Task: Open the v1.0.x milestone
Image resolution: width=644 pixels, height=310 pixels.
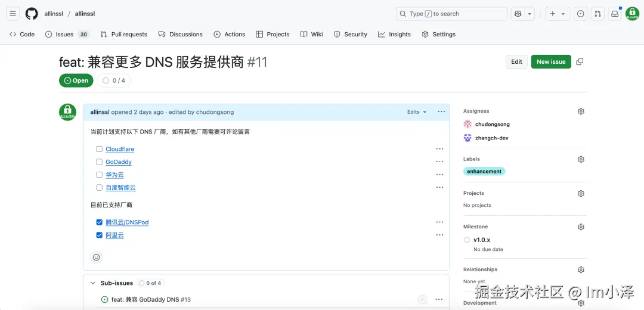Action: [482, 240]
